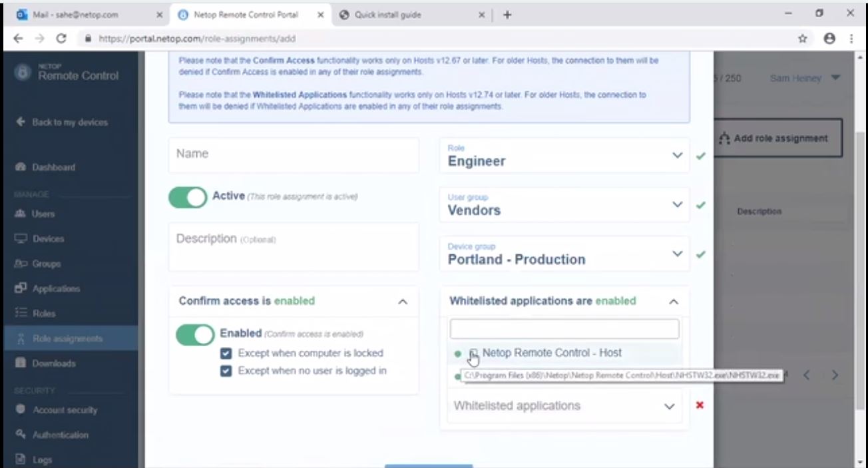This screenshot has width=868, height=468.
Task: Go back in browser history
Action: pos(18,39)
